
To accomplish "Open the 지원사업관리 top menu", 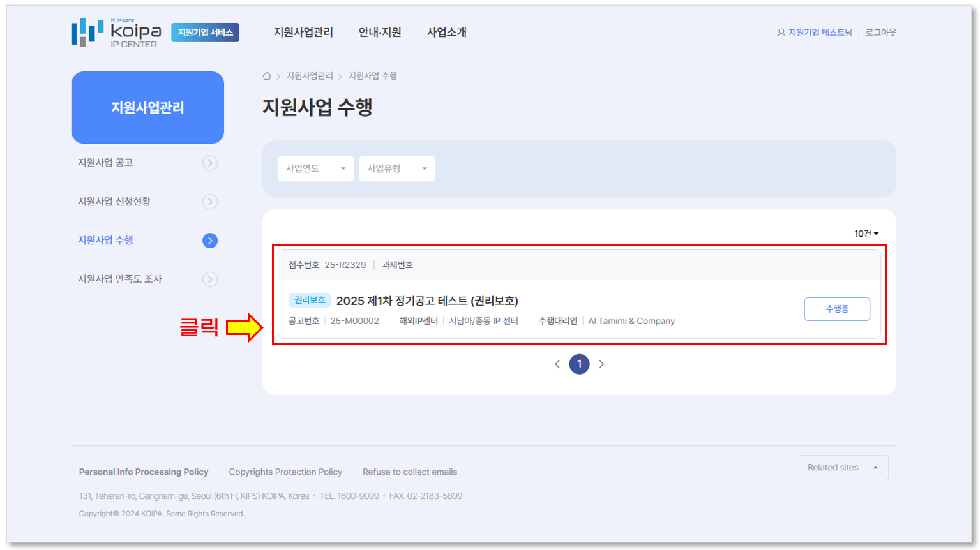I will 303,33.
